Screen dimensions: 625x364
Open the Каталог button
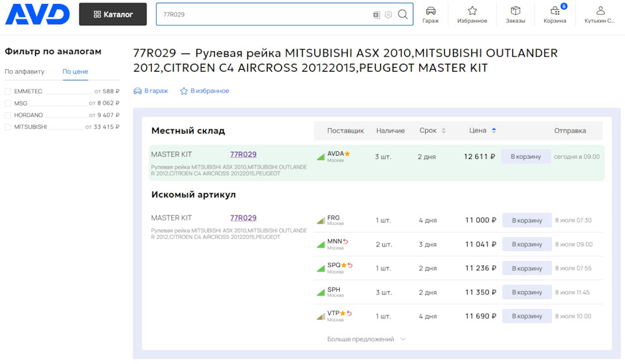tap(113, 14)
